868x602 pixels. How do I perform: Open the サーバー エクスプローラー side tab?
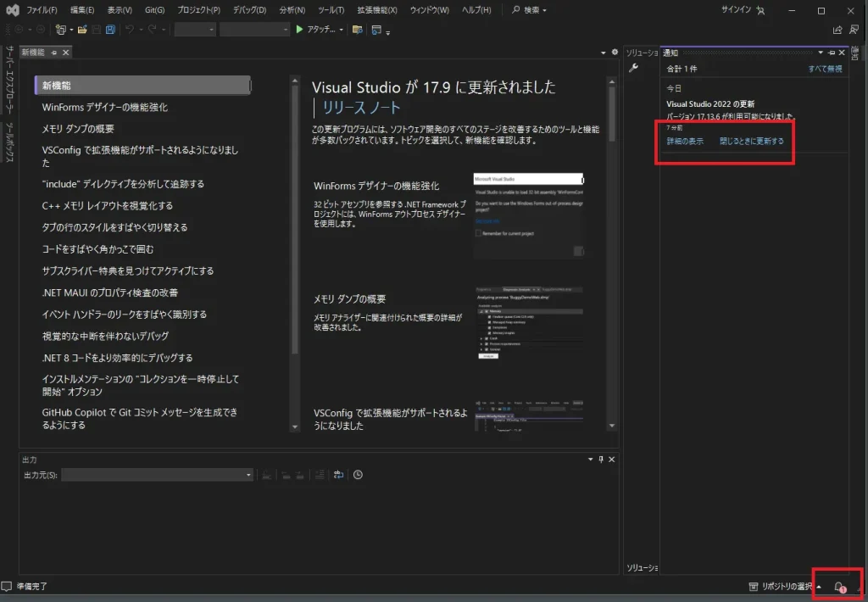[x=9, y=81]
